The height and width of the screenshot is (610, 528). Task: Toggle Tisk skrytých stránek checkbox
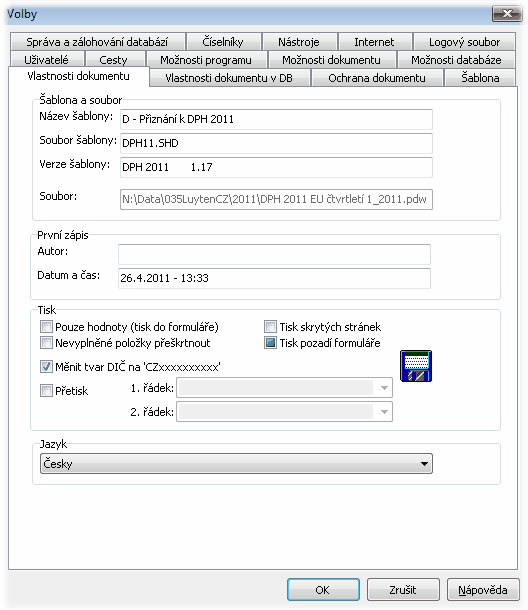tap(270, 326)
